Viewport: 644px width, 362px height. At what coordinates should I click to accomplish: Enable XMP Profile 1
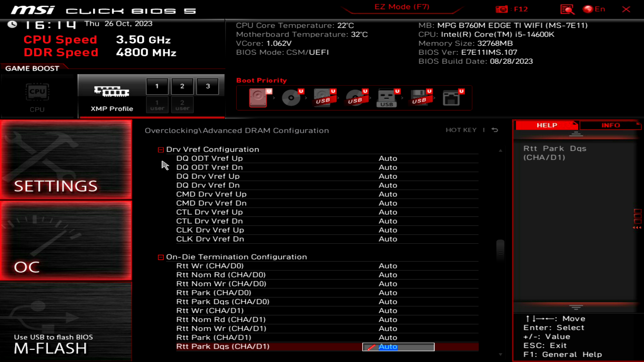(157, 86)
